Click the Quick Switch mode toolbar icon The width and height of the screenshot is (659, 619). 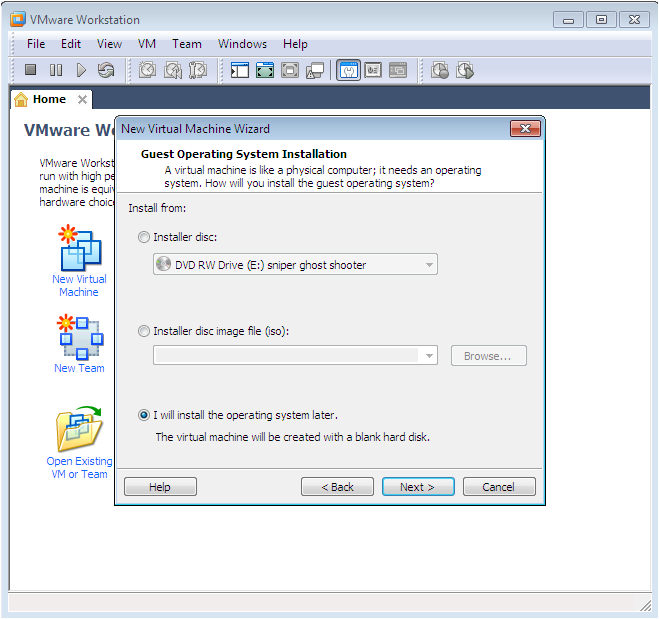pos(265,70)
